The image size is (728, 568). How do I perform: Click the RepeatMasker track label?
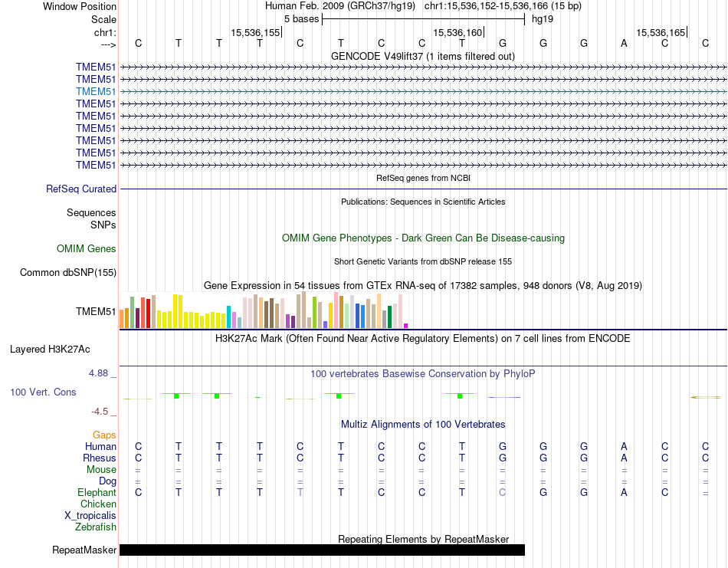(84, 550)
